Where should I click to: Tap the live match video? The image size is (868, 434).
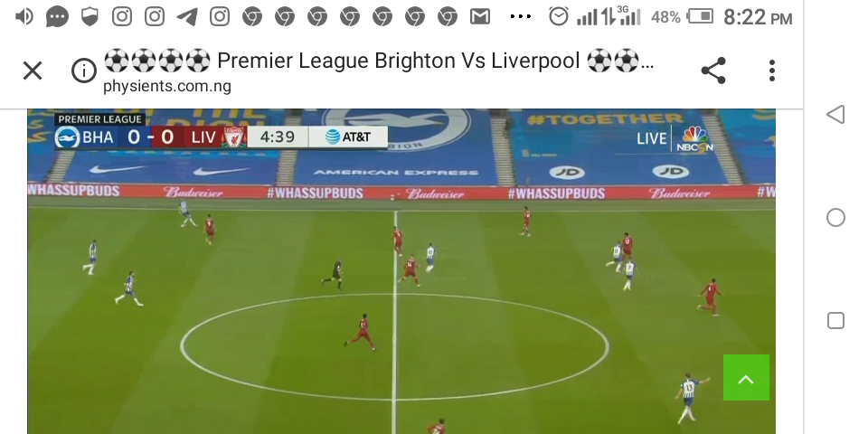click(x=401, y=271)
